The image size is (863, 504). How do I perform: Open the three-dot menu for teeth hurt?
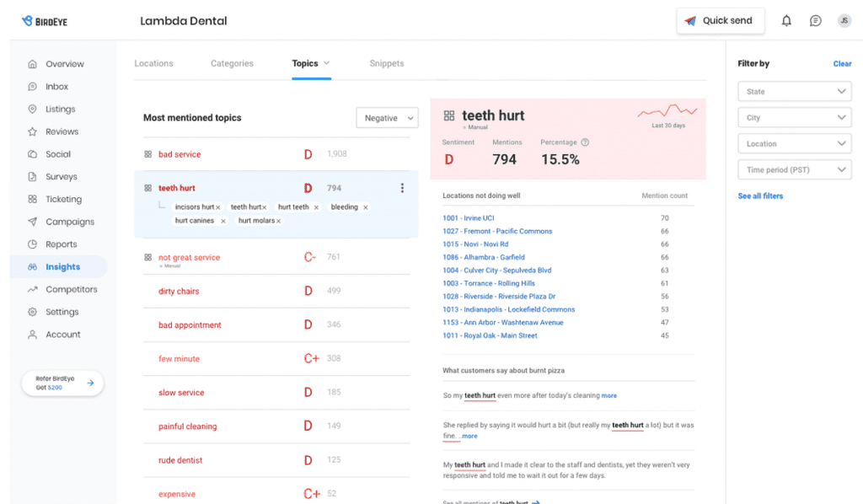402,188
